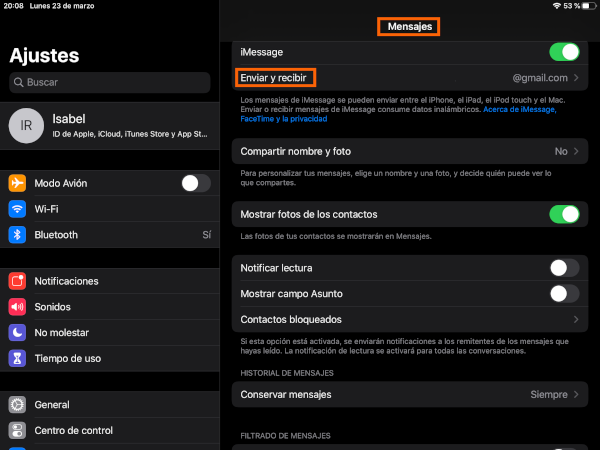Expand Compartir nombre y foto options
This screenshot has width=600, height=450.
(576, 152)
